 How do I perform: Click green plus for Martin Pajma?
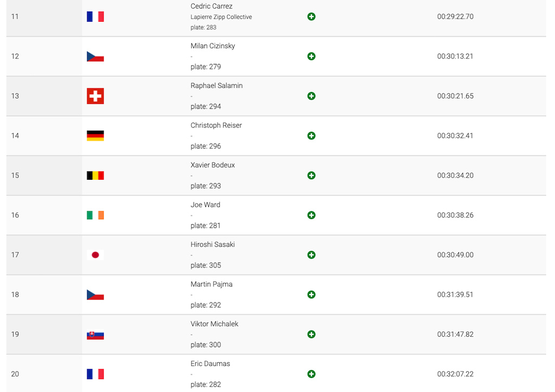311,295
